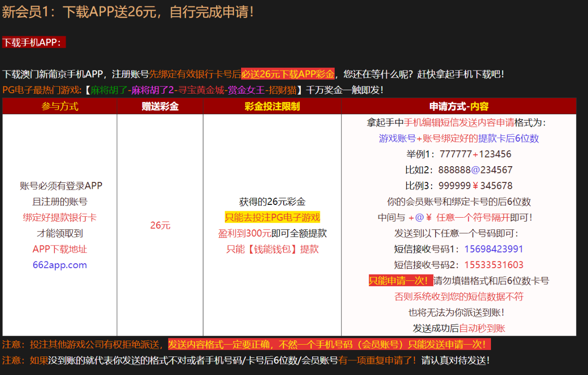Click the '且注册的账号' line
Image resolution: width=588 pixels, height=375 pixels.
[x=60, y=202]
